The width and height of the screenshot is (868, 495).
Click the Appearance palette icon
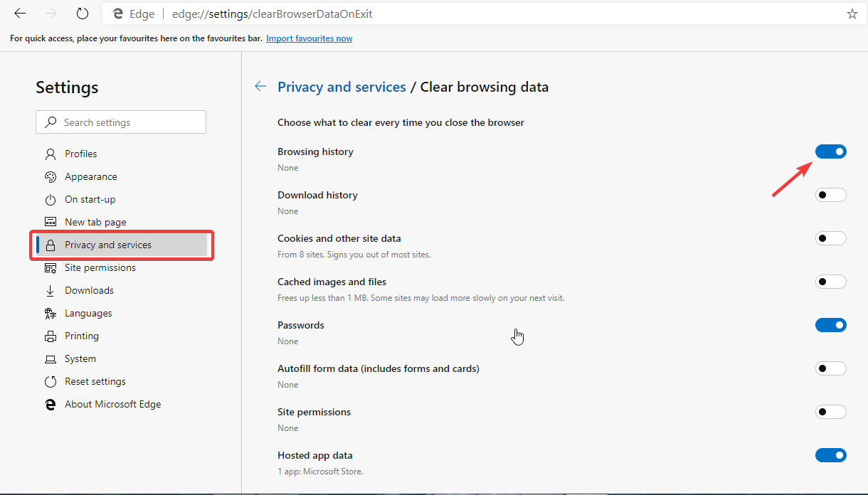(51, 176)
